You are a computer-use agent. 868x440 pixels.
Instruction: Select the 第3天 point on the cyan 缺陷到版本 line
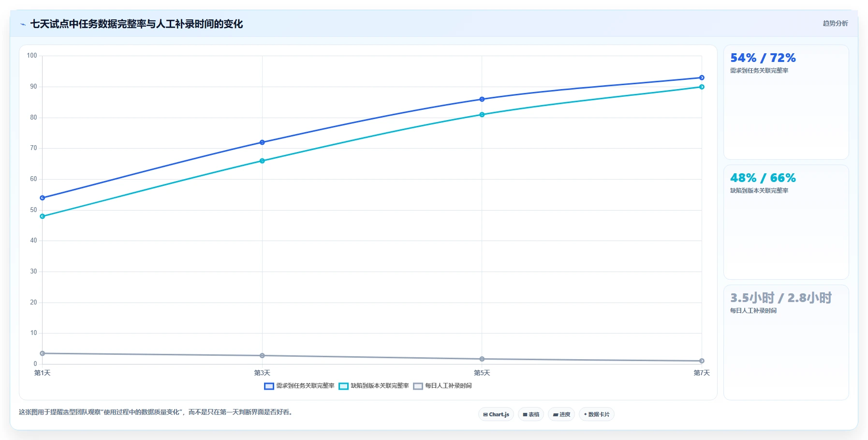point(262,161)
